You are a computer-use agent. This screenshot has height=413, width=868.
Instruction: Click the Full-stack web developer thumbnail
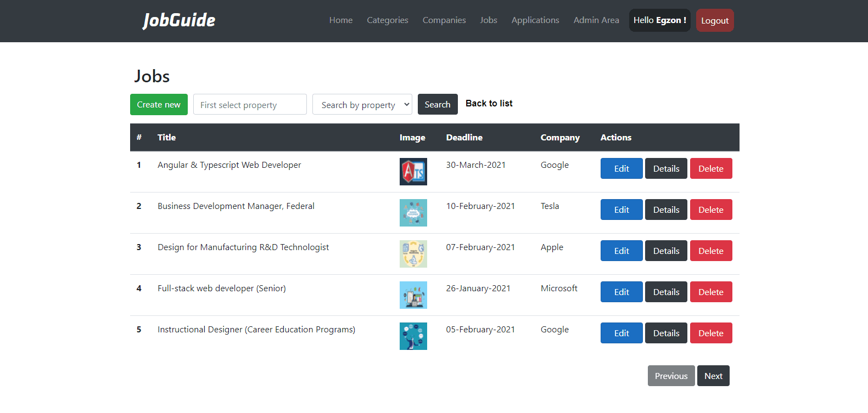pos(413,295)
